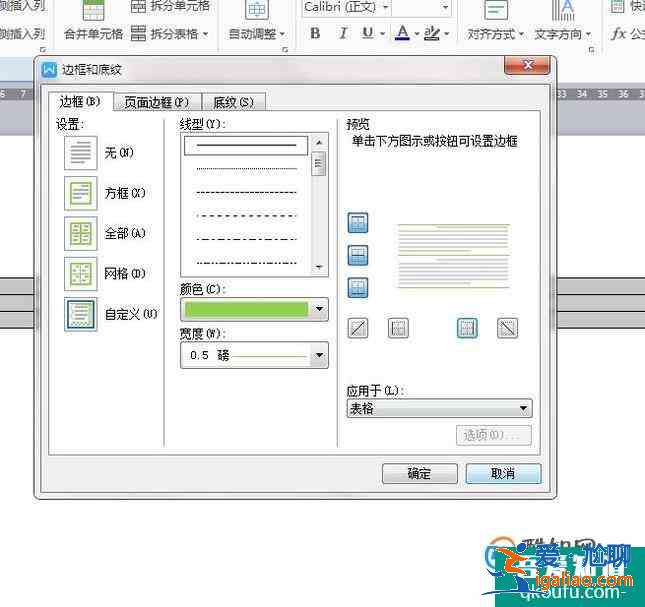This screenshot has height=607, width=645.
Task: Open the underline style dropdown arrow
Action: click(383, 34)
